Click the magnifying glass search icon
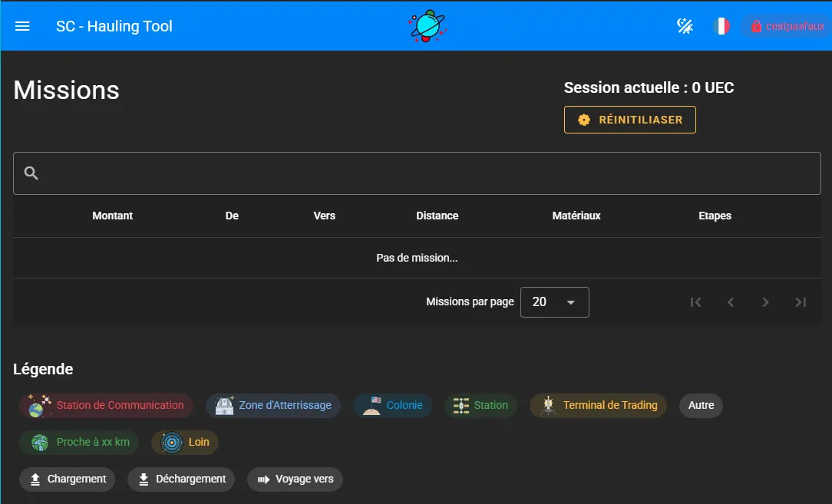Viewport: 832px width, 504px height. (x=31, y=173)
